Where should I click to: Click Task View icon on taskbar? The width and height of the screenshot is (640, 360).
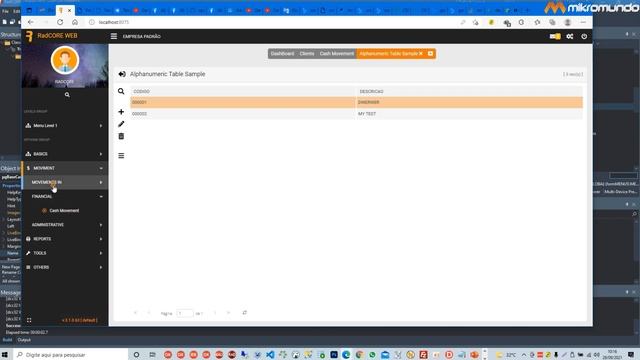click(x=152, y=355)
